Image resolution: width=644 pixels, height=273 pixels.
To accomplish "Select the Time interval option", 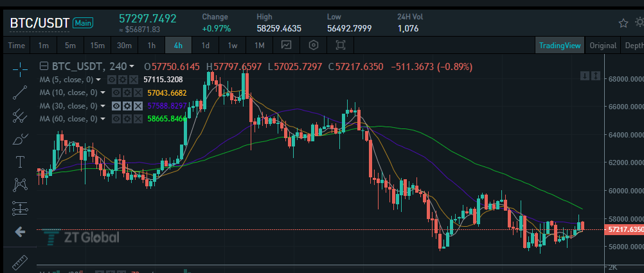I will point(17,45).
